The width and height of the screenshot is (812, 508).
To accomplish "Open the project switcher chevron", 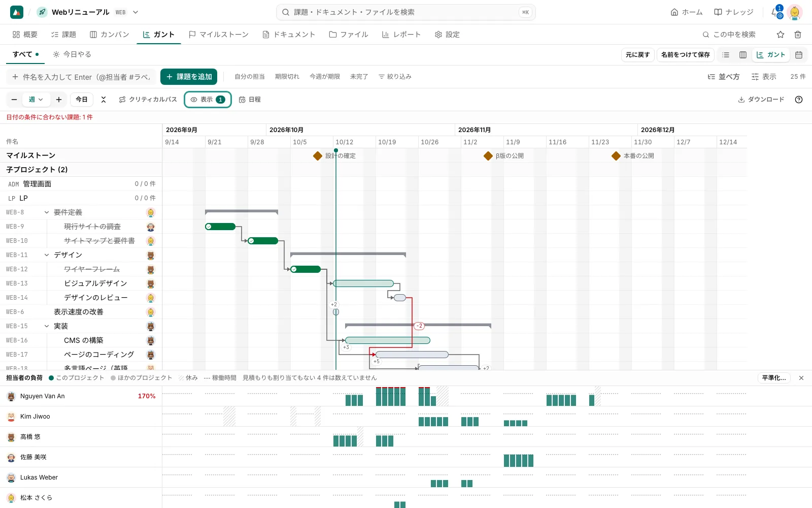I will [136, 12].
